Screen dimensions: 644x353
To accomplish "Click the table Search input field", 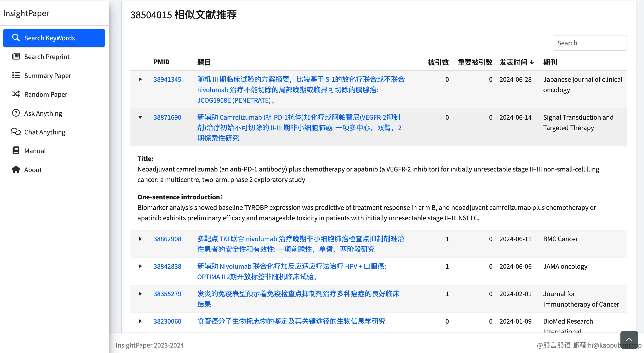I will [x=590, y=43].
